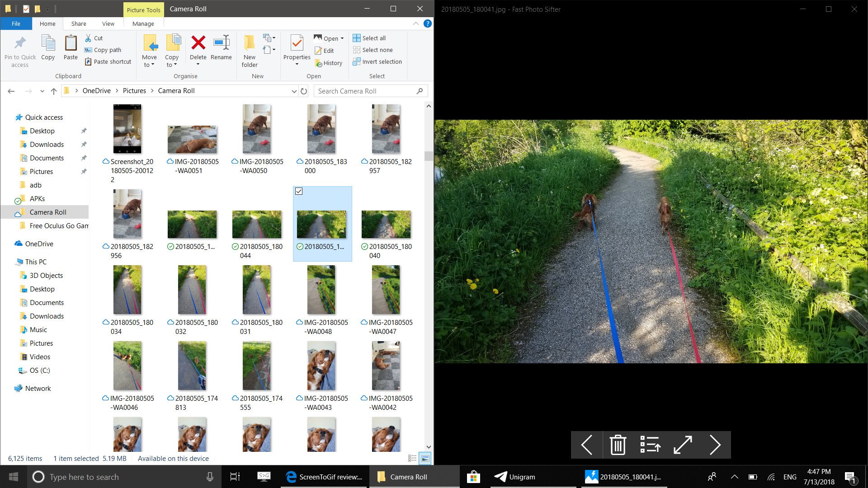Open the address bar history dropdown
The width and height of the screenshot is (868, 488).
tap(294, 91)
